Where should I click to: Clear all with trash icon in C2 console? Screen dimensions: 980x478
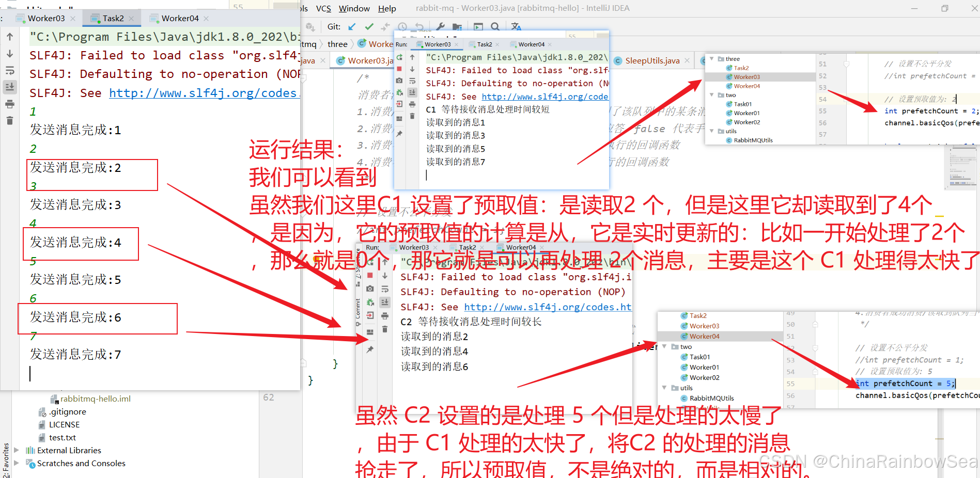click(x=385, y=329)
